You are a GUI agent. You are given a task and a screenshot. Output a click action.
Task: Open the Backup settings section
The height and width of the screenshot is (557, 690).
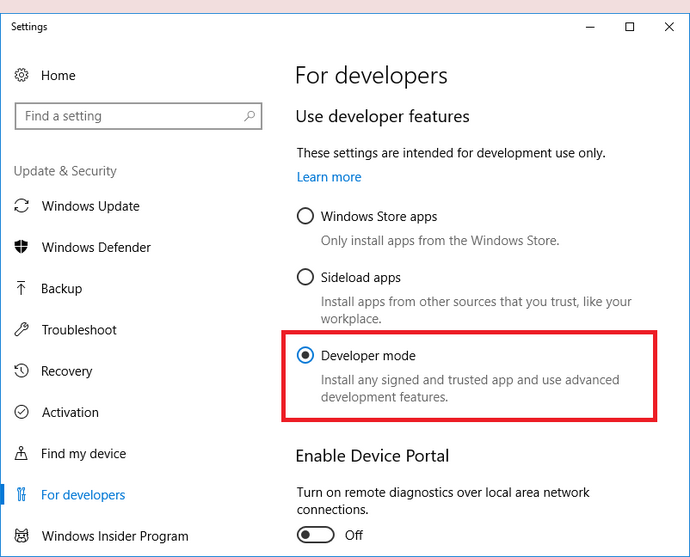(62, 288)
